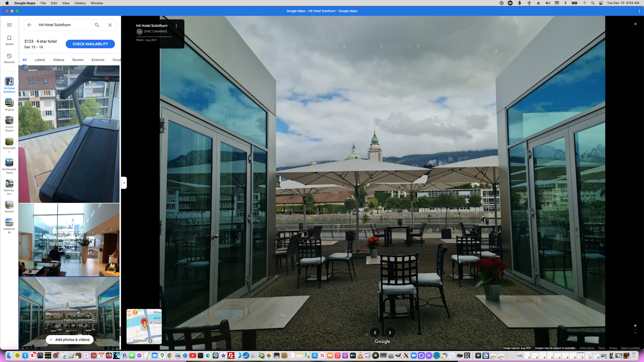This screenshot has width=644, height=362.
Task: Open Chrome's three-dot window menu
Action: click(x=639, y=11)
